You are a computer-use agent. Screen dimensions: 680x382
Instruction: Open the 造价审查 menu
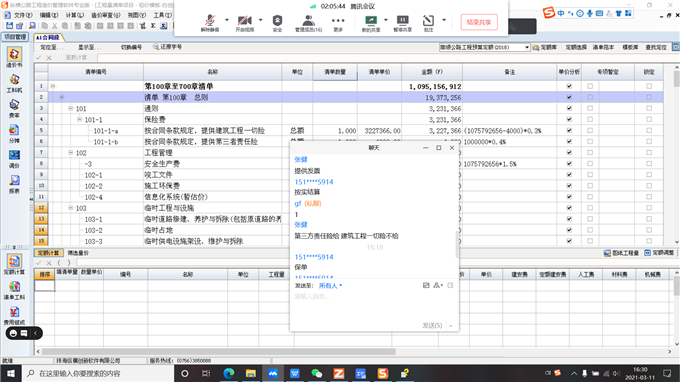tap(105, 15)
